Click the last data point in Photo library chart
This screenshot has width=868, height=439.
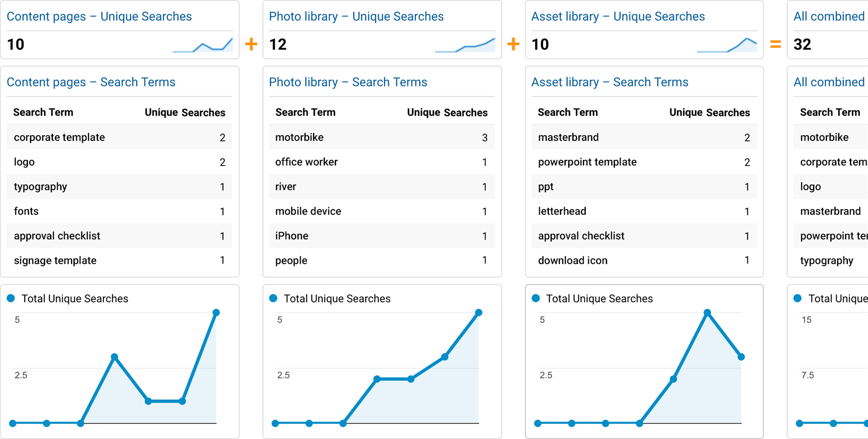coord(479,313)
